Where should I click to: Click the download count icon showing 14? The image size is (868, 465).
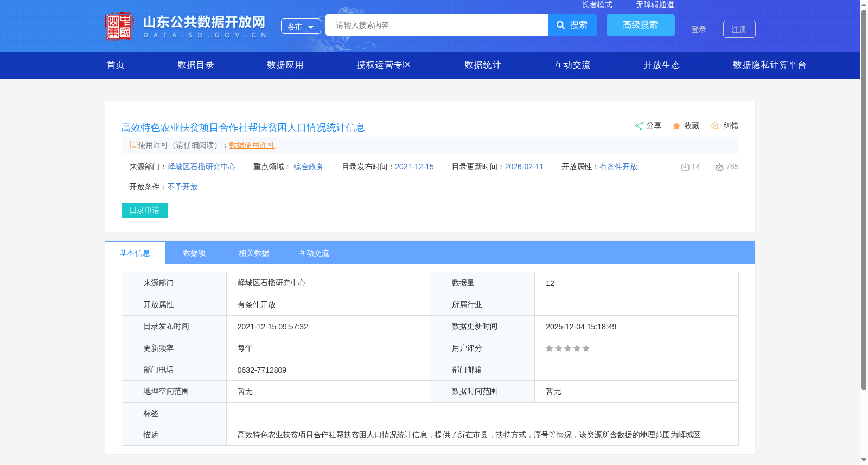point(685,167)
